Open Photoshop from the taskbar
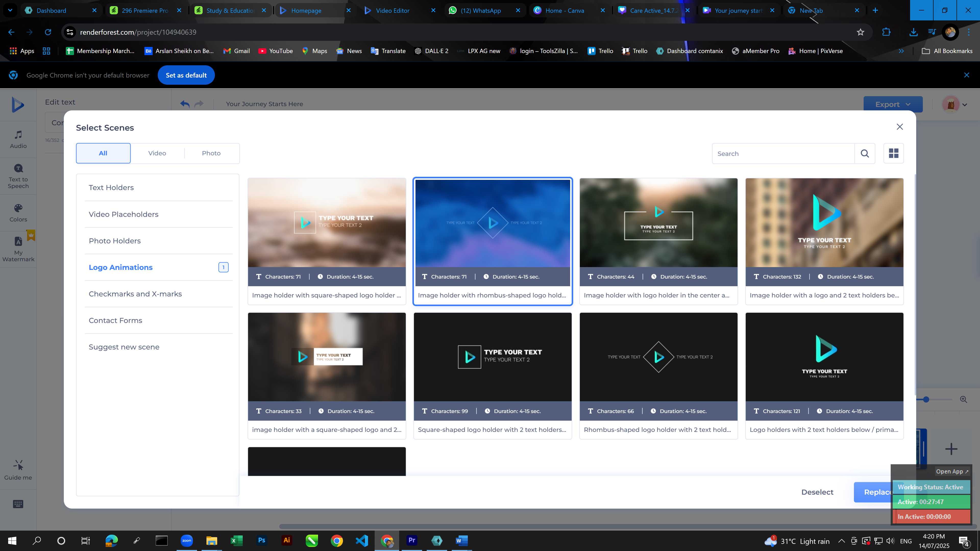Screen dimensions: 980x551 [x=261, y=540]
